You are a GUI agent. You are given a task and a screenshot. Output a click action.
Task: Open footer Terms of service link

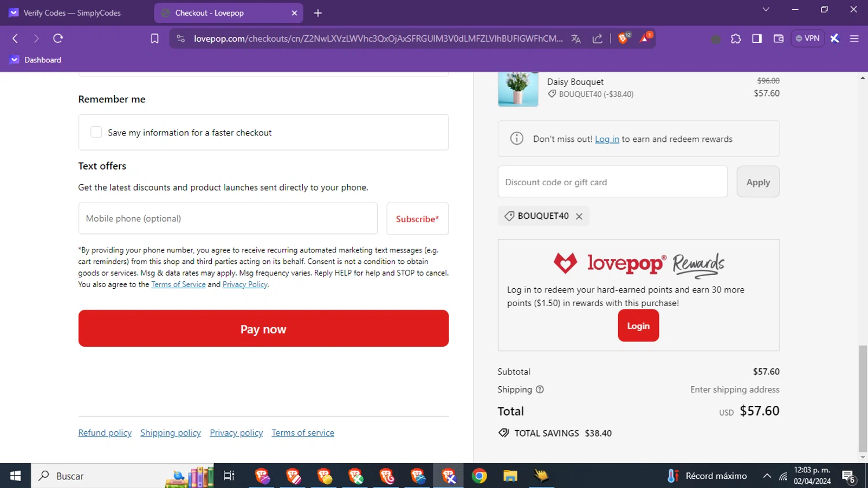pos(303,432)
